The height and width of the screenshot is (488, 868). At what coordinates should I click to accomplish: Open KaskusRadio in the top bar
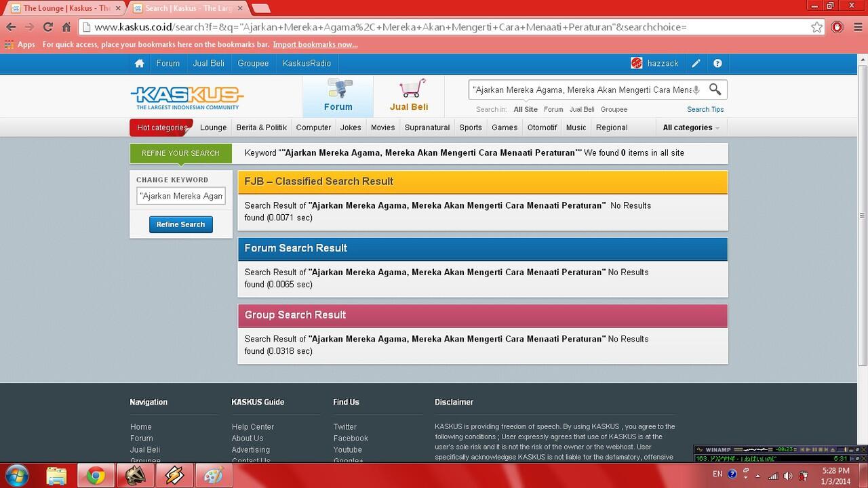(x=307, y=63)
